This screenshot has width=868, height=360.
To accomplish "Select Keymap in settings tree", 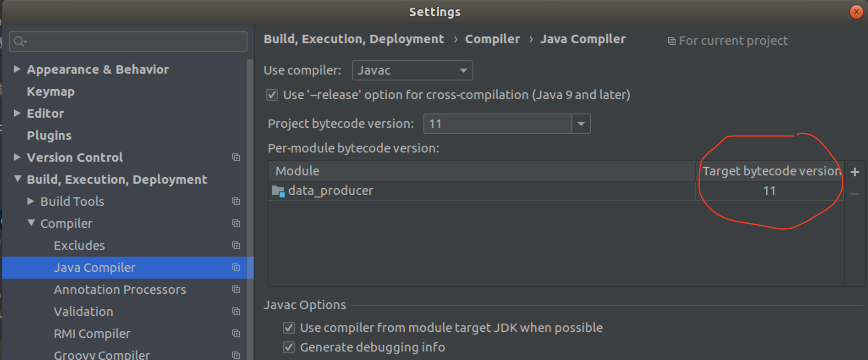I will click(51, 91).
